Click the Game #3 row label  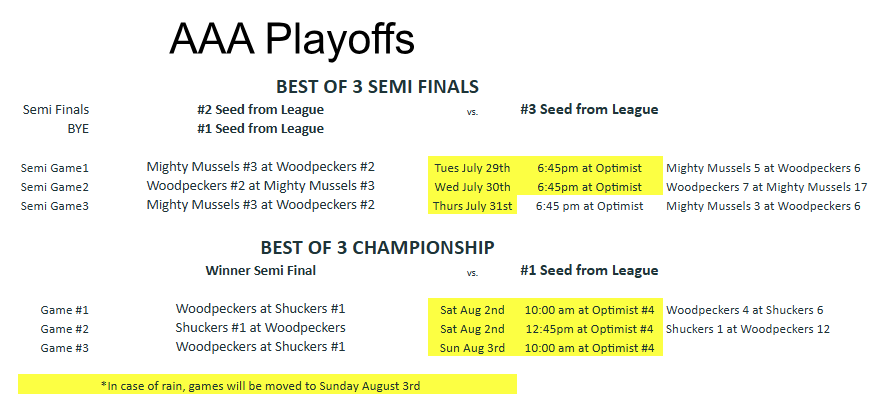click(64, 348)
